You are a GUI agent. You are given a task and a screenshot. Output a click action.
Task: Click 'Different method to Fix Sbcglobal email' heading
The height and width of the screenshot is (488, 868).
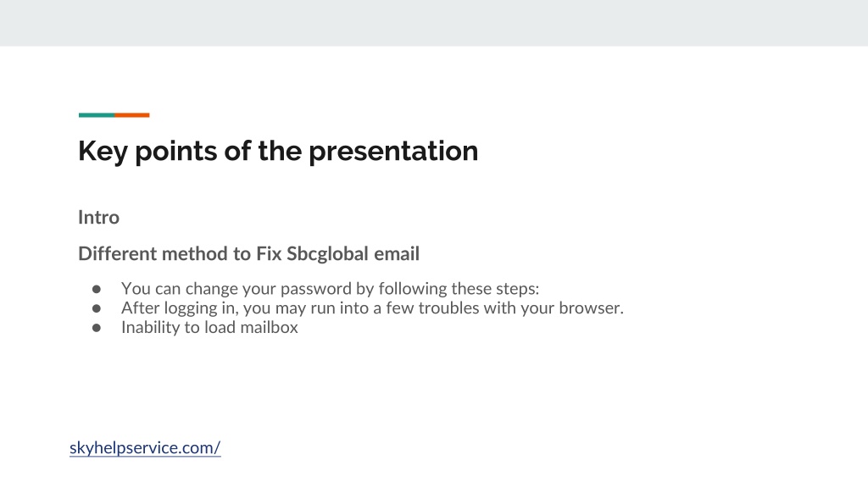pyautogui.click(x=248, y=253)
